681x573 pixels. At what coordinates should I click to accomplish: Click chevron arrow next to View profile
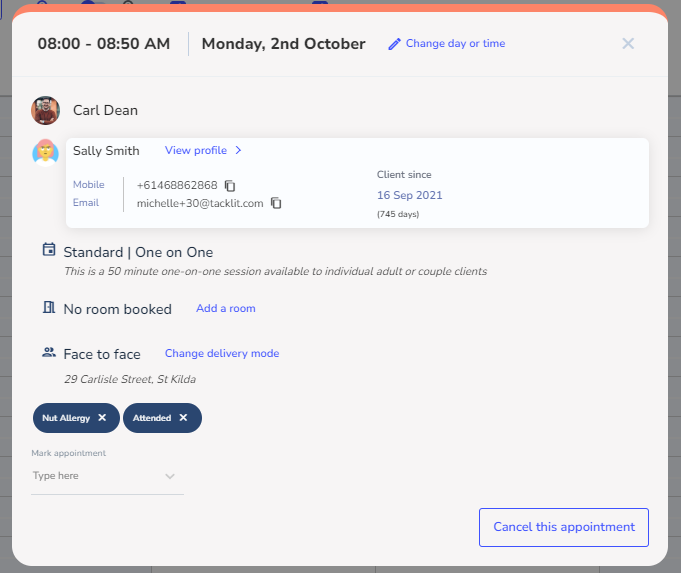pyautogui.click(x=238, y=150)
